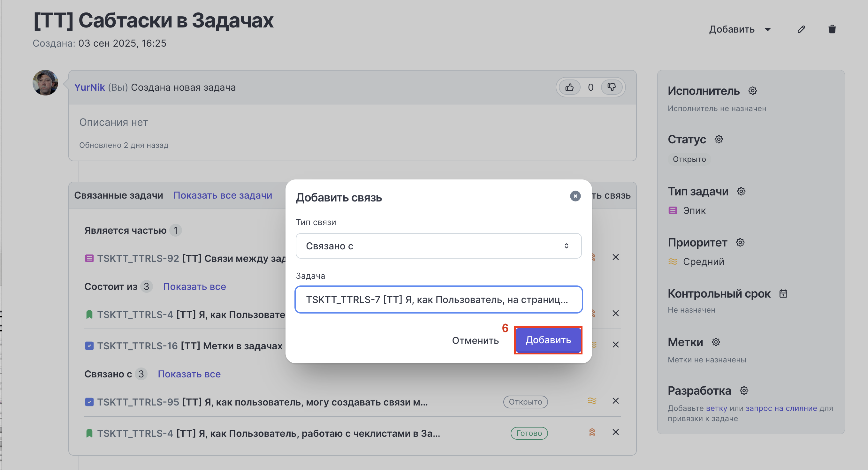This screenshot has height=470, width=868.
Task: Click the thumbs down icon
Action: click(612, 87)
